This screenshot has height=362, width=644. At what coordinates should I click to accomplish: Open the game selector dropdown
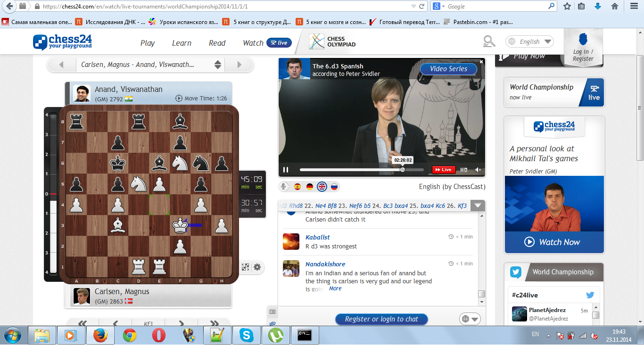217,65
